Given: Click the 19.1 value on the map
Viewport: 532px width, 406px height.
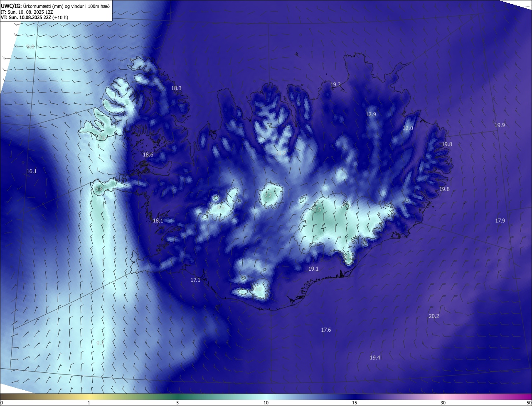Looking at the screenshot, I should tap(313, 269).
